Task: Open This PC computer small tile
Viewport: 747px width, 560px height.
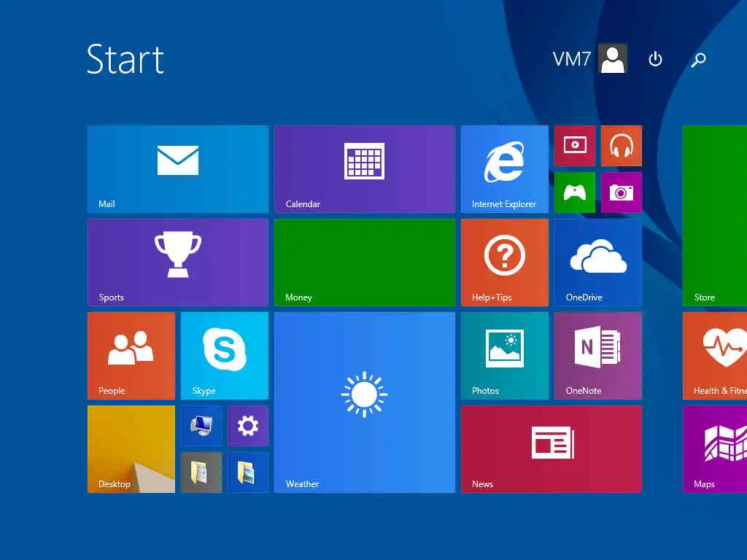Action: click(x=201, y=426)
